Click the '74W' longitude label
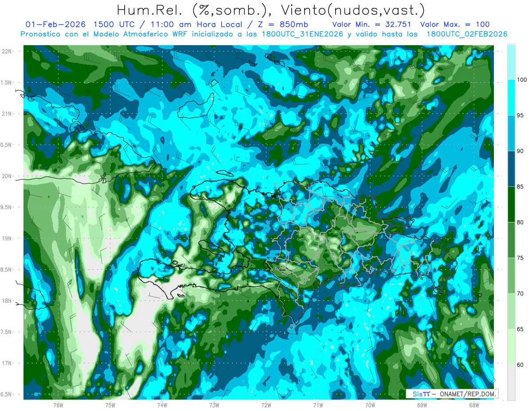532x411 pixels. [162, 405]
